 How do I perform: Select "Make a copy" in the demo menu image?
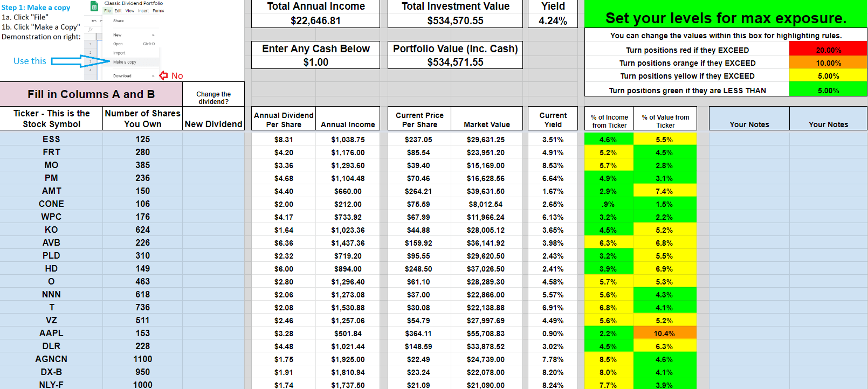125,62
